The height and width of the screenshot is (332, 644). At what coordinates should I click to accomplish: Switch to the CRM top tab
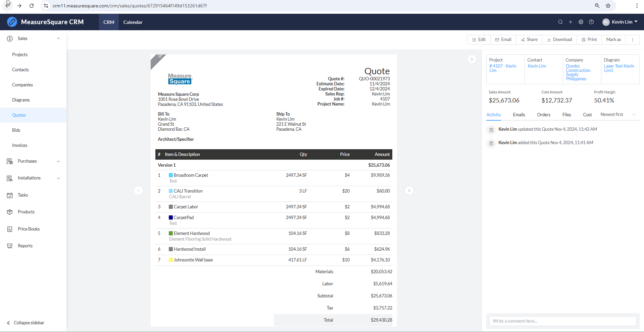(x=109, y=22)
